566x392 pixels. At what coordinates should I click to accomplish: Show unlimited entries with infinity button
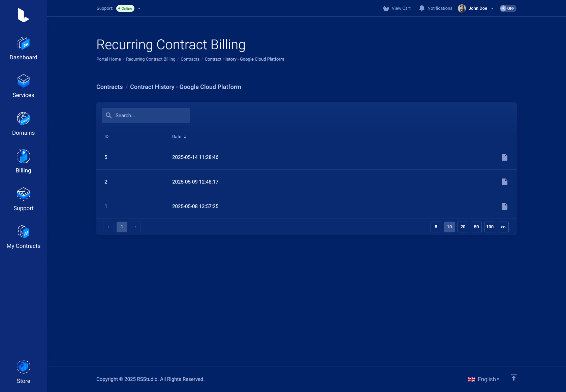(x=503, y=227)
